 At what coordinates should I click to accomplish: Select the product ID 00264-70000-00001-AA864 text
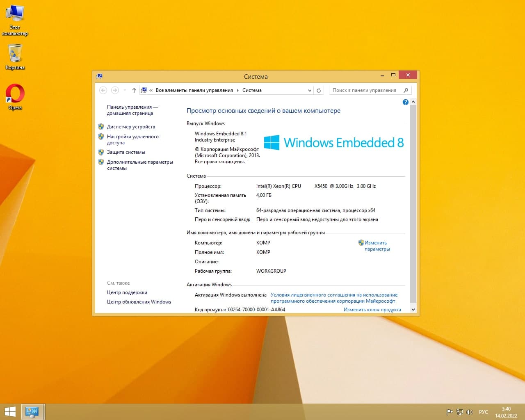256,310
